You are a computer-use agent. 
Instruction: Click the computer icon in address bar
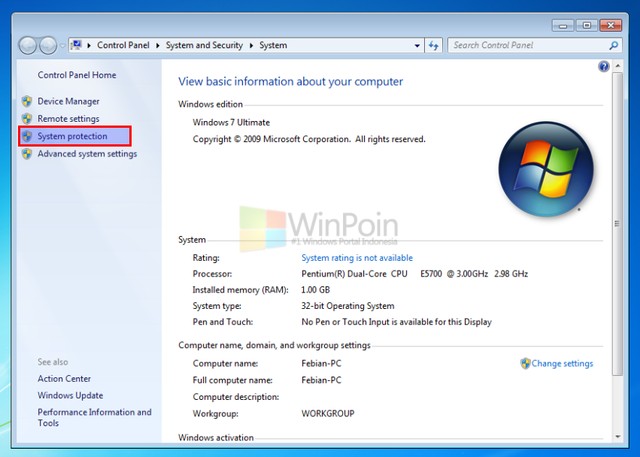coord(76,45)
